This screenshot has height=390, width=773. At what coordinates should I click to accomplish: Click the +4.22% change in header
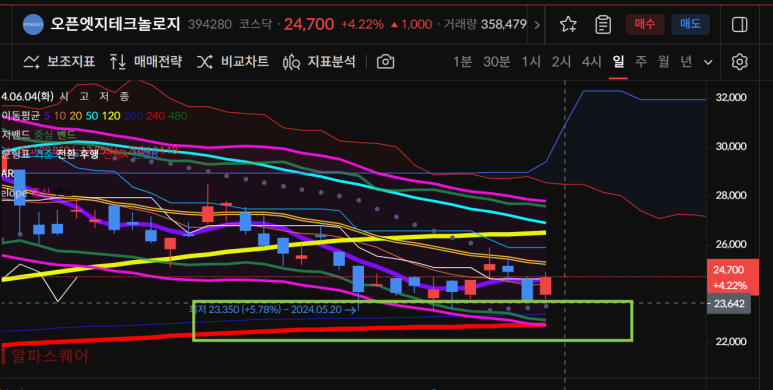pyautogui.click(x=362, y=24)
